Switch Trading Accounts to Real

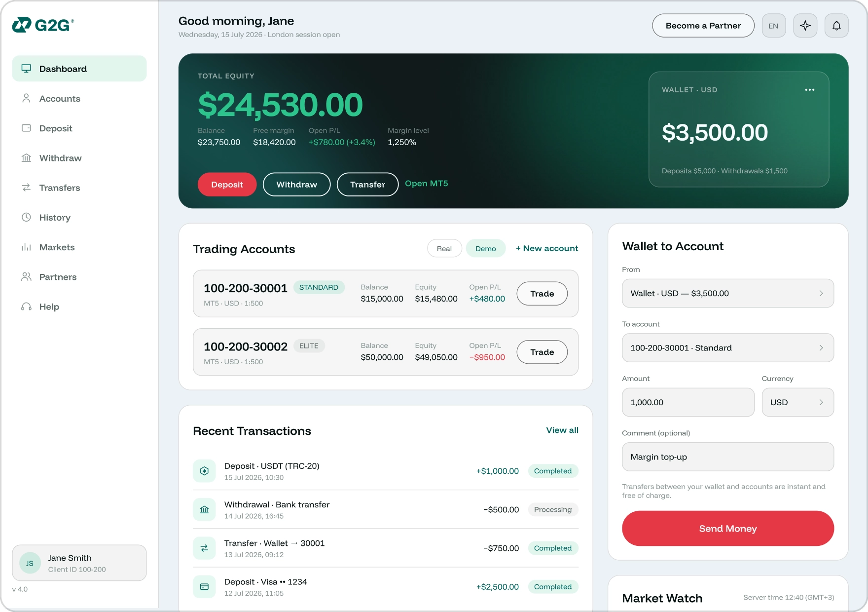(x=444, y=248)
